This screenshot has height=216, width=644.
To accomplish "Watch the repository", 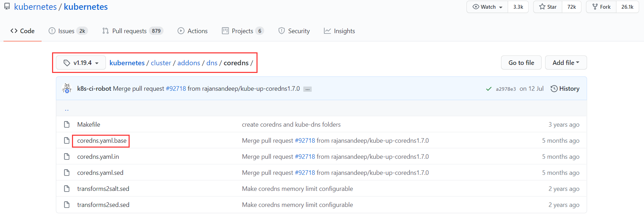I will (487, 7).
